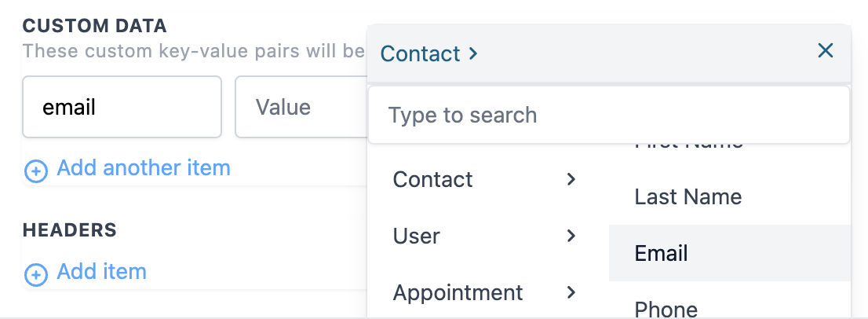Click the Add another item link
This screenshot has width=868, height=319.
click(144, 167)
